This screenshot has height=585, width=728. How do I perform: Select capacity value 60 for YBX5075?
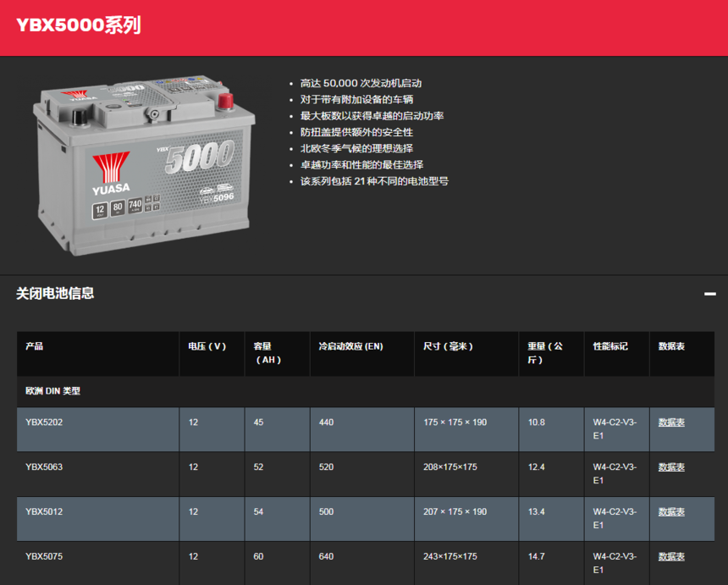click(x=258, y=556)
